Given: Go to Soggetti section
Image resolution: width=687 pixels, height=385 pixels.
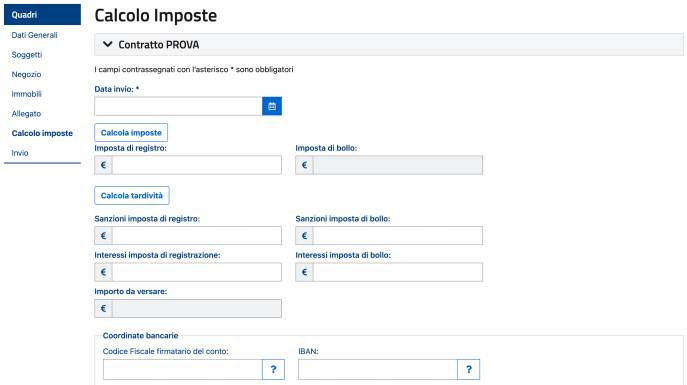Looking at the screenshot, I should click(x=27, y=55).
